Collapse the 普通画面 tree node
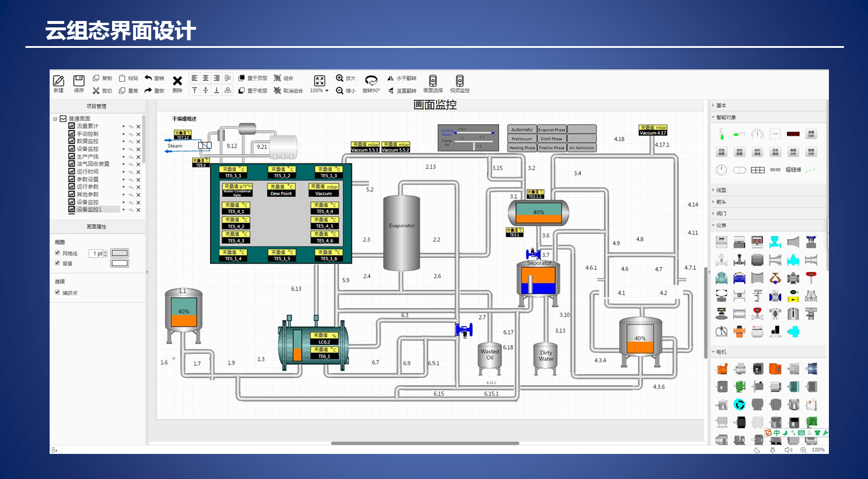This screenshot has width=868, height=479. (55, 118)
